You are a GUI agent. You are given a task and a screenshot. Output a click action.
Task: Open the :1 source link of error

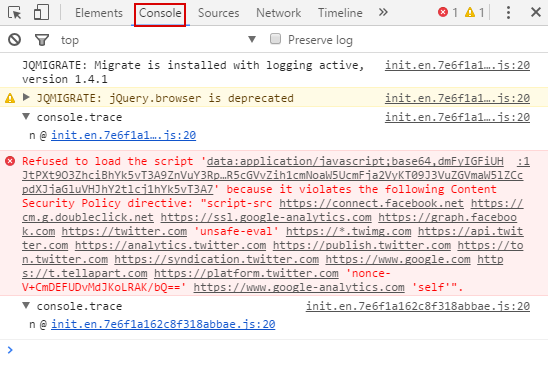pyautogui.click(x=524, y=161)
